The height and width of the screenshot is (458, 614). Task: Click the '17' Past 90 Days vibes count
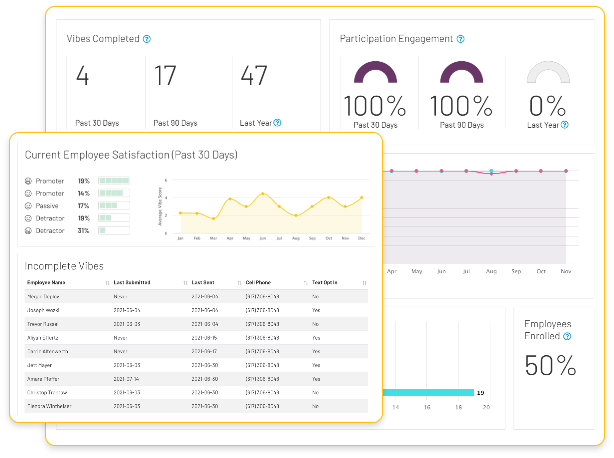pos(165,76)
